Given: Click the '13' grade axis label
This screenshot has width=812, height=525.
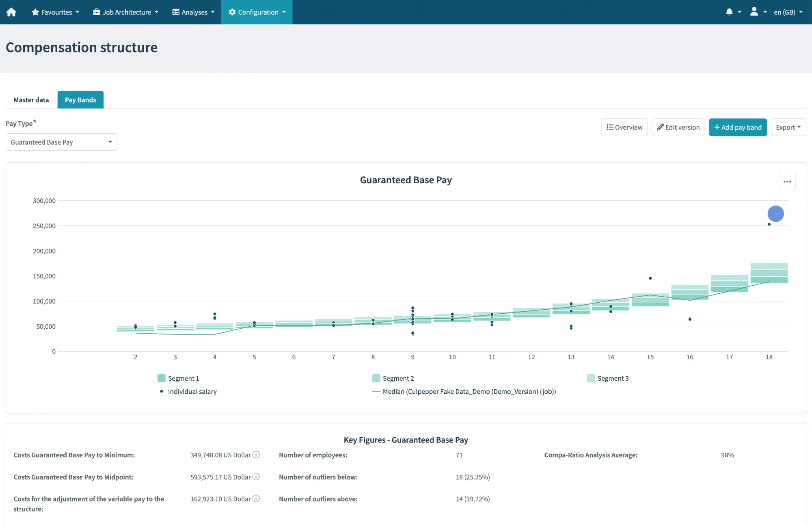Looking at the screenshot, I should 571,357.
